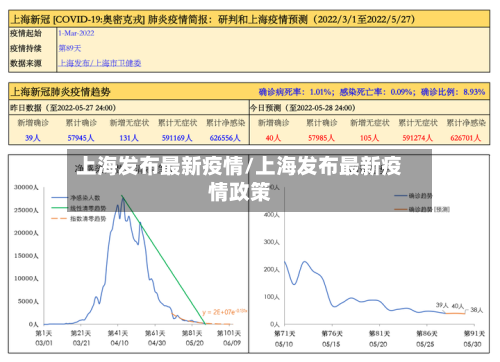Click the 累计确诊 column header under 今日预测
500x362 pixels.
pos(322,123)
